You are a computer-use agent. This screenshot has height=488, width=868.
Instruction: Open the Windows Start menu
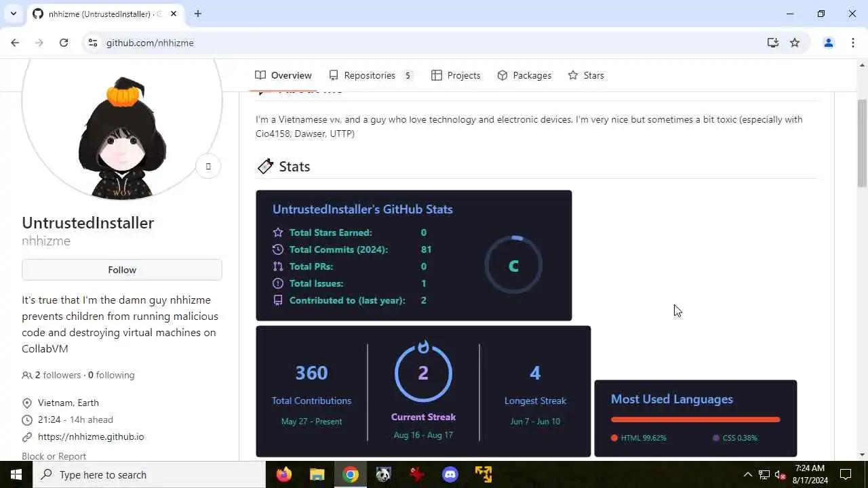16,474
